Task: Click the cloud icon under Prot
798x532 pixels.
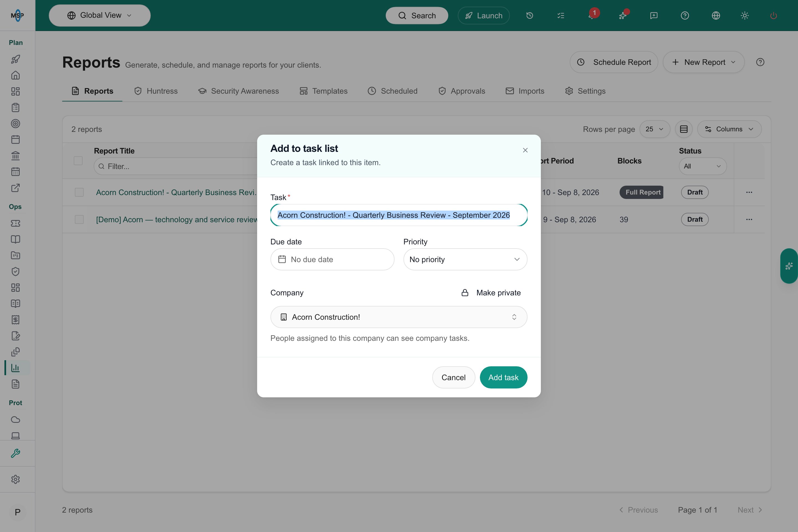Action: point(16,420)
